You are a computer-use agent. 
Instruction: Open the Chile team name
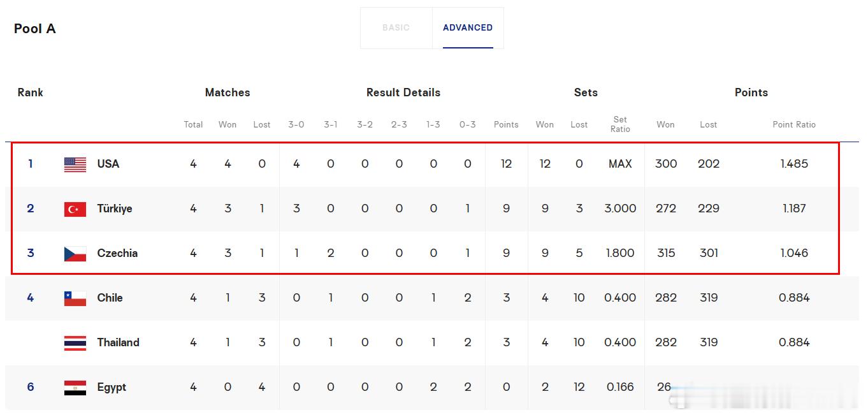(x=110, y=298)
